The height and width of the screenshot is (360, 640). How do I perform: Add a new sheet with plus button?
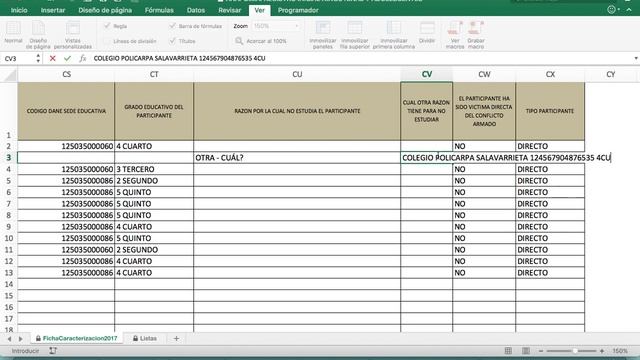(176, 338)
